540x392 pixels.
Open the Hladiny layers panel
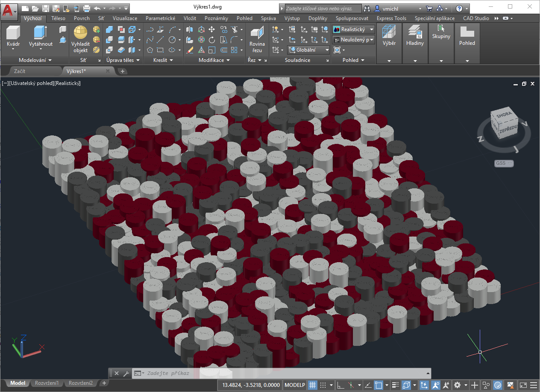pos(415,43)
